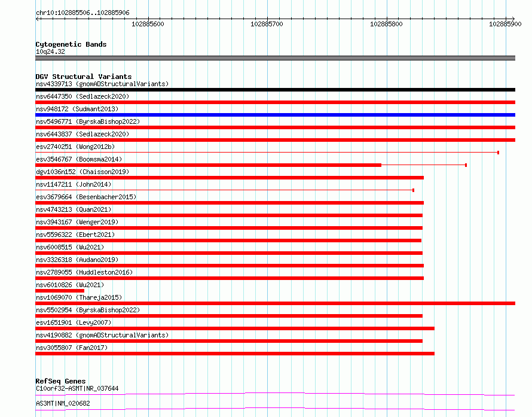
Task: Click the nsv3943167 (Wenger2019) label
Action: (x=77, y=222)
